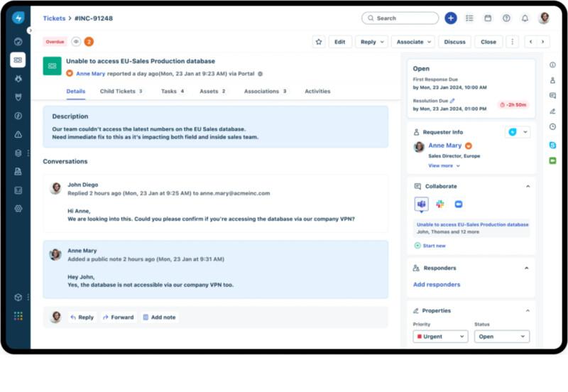The height and width of the screenshot is (392, 568).
Task: Open the user profile avatar in header
Action: point(544,18)
